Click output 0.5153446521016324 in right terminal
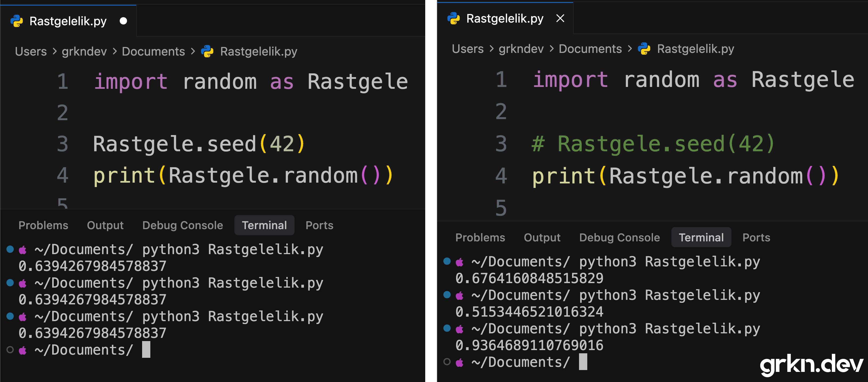The width and height of the screenshot is (868, 382). point(529,312)
